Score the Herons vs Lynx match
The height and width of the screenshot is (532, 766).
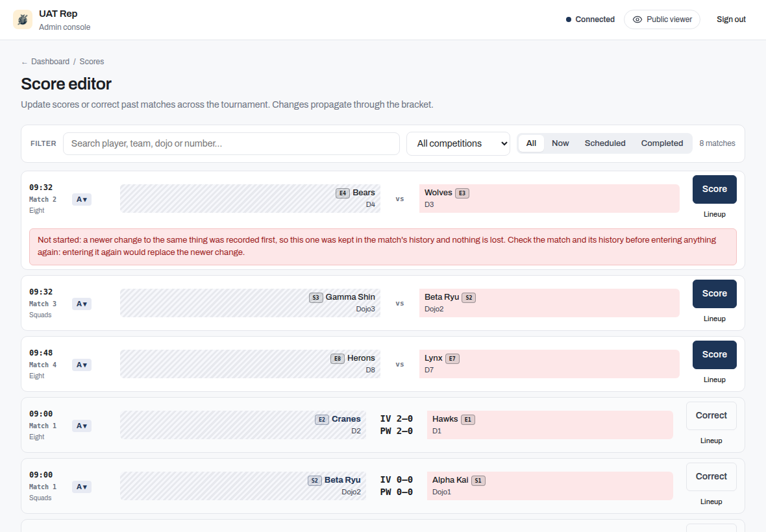point(714,355)
